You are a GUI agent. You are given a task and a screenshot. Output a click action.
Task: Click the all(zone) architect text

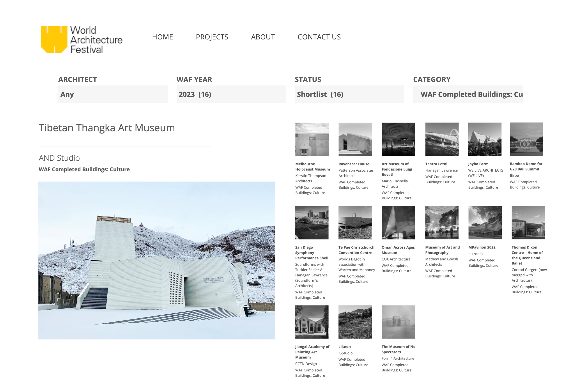click(x=475, y=254)
